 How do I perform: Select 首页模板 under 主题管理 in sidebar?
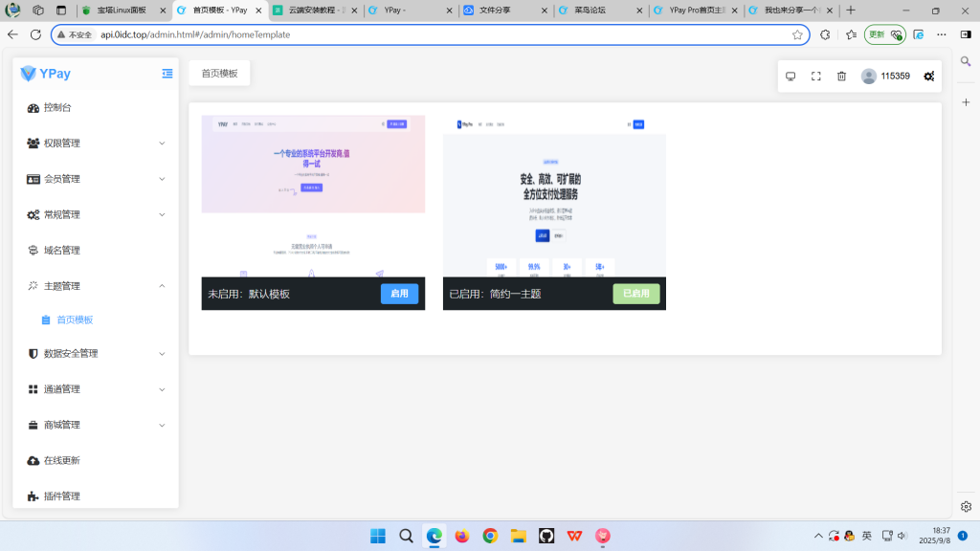[73, 320]
